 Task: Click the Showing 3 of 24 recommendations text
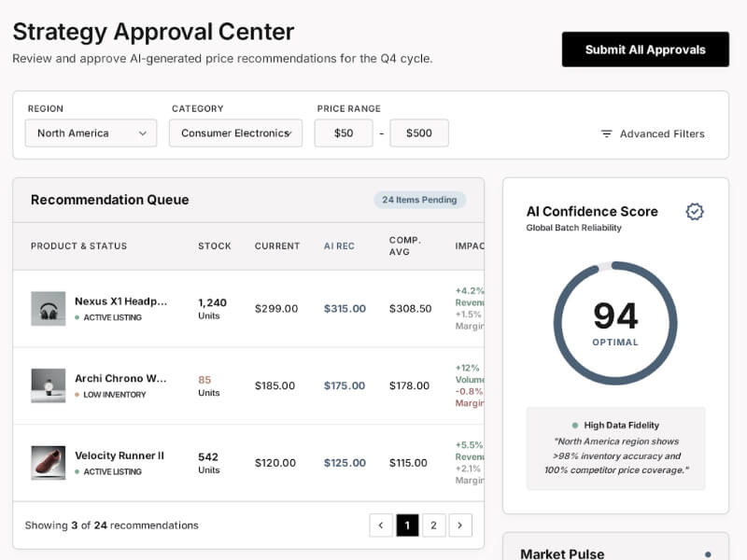click(111, 525)
